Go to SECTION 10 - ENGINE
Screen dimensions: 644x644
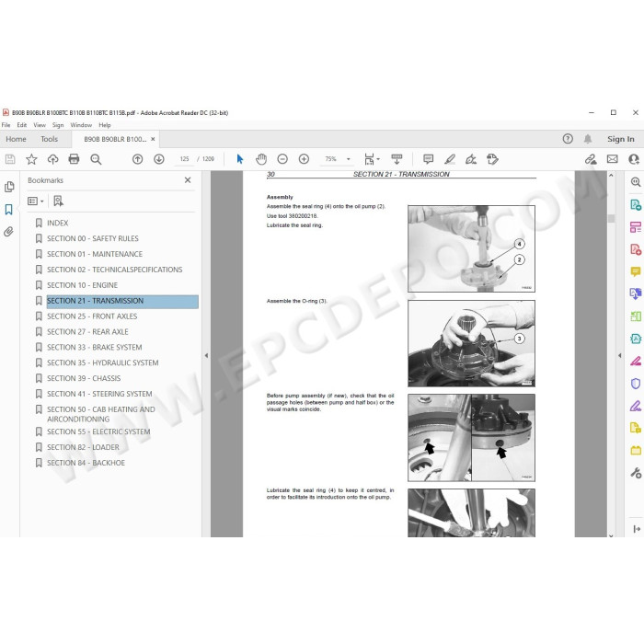click(82, 285)
